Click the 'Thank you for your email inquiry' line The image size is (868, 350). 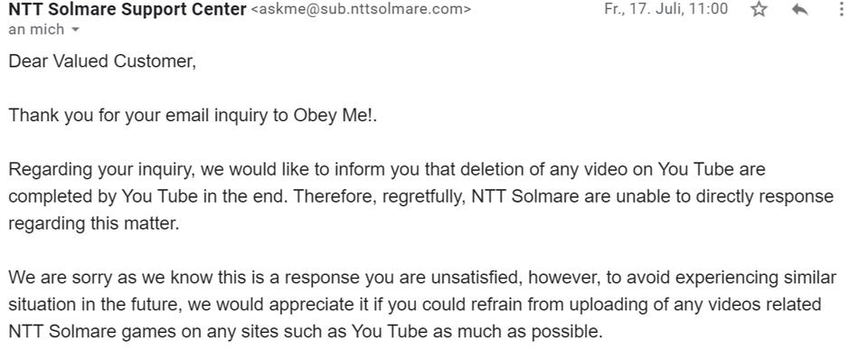click(x=193, y=115)
